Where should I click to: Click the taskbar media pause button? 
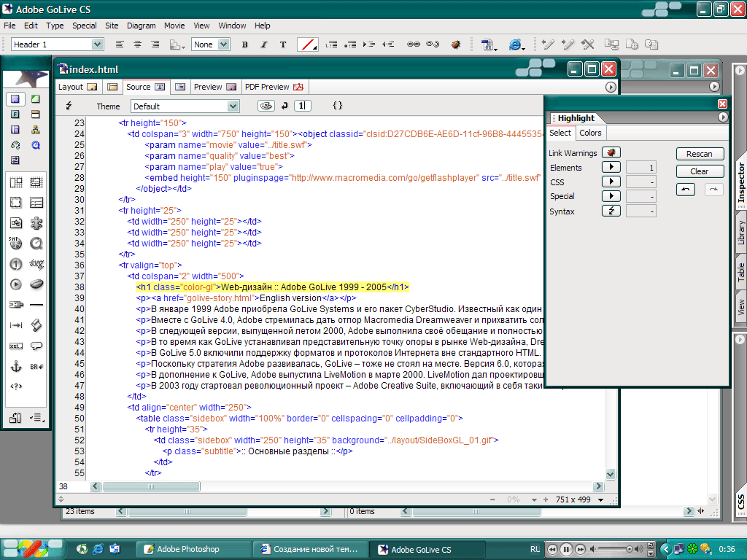click(x=566, y=549)
